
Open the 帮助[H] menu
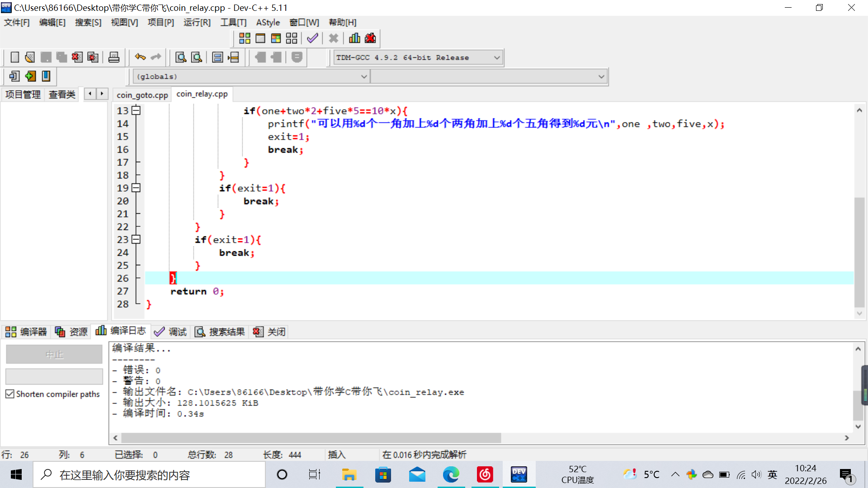pyautogui.click(x=343, y=23)
